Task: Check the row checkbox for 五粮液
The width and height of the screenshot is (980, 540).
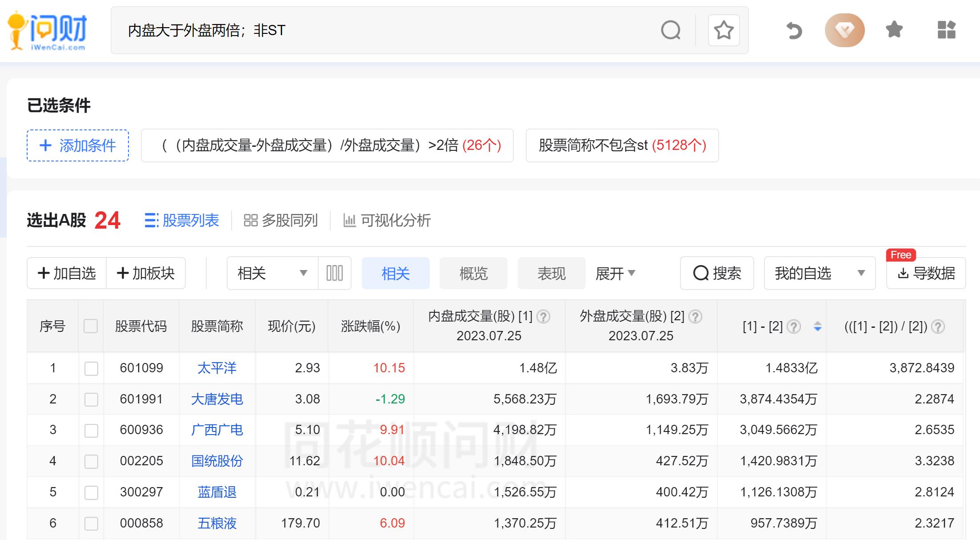Action: coord(91,523)
